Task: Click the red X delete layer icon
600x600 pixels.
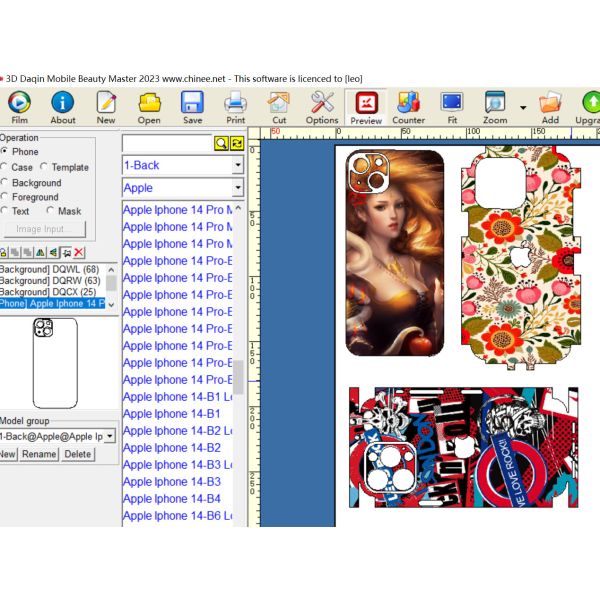Action: [x=78, y=253]
